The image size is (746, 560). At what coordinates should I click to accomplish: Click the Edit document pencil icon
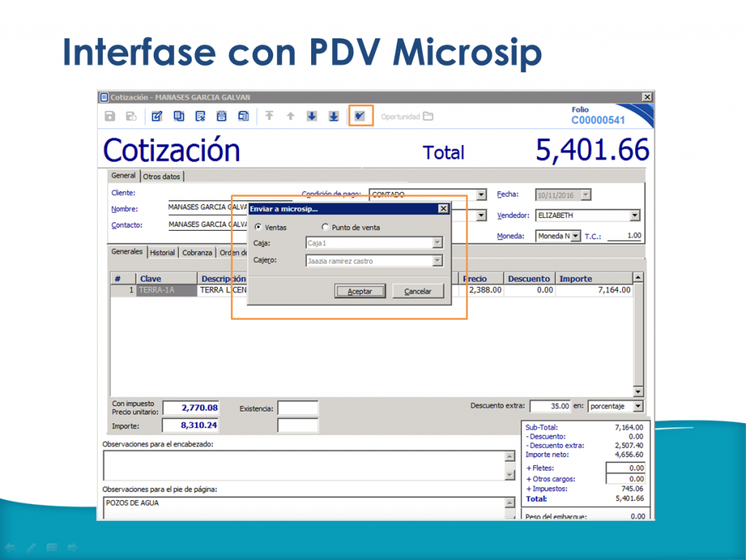(157, 116)
